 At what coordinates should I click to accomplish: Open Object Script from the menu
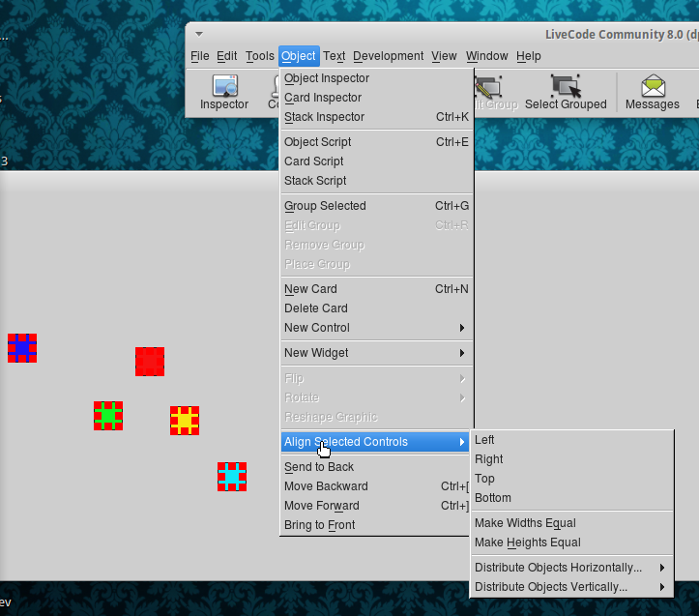click(377, 142)
